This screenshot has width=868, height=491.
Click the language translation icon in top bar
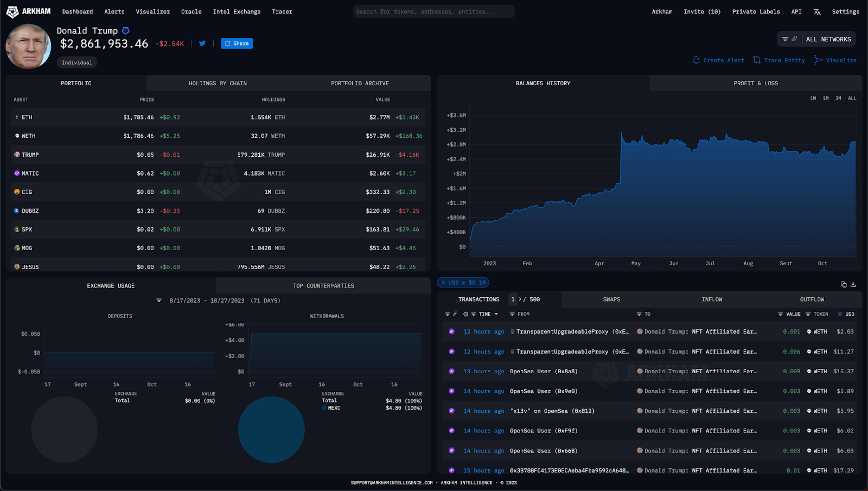pos(817,12)
